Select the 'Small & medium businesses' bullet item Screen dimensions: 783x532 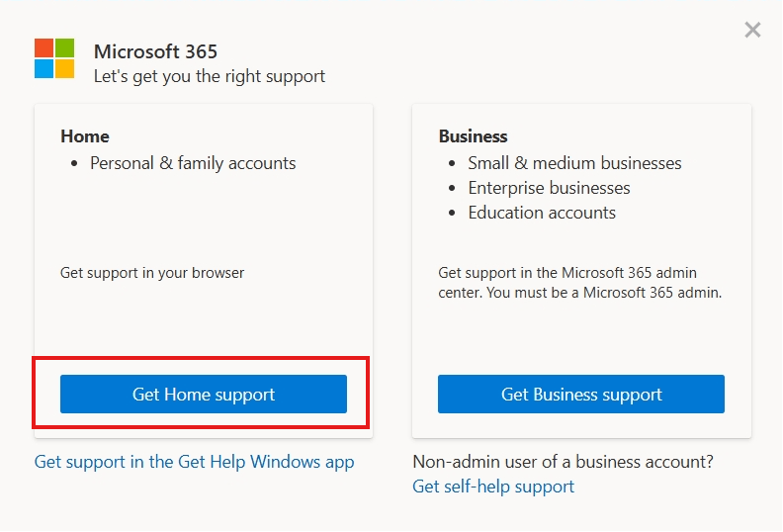[x=574, y=163]
